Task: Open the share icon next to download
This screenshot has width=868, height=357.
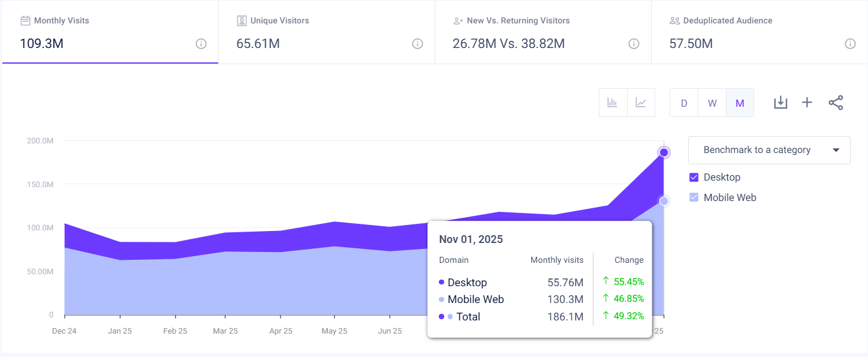Action: (836, 103)
